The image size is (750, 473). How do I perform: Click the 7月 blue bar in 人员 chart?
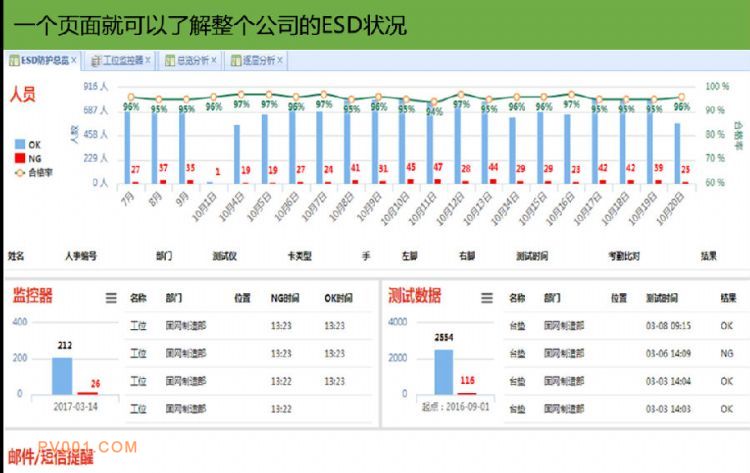coord(127,147)
